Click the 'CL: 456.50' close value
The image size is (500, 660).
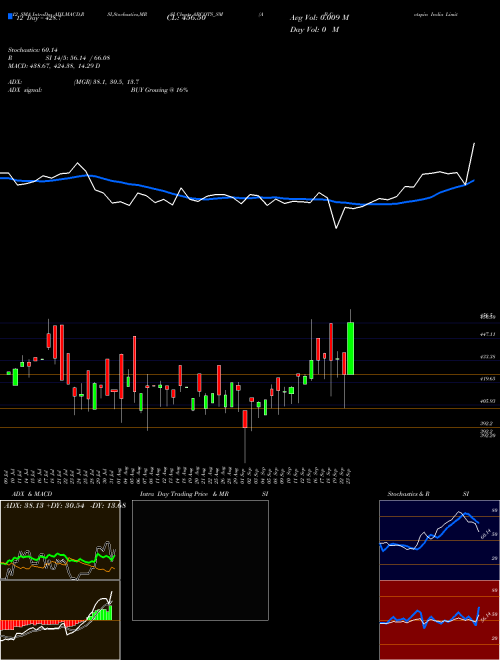click(186, 18)
